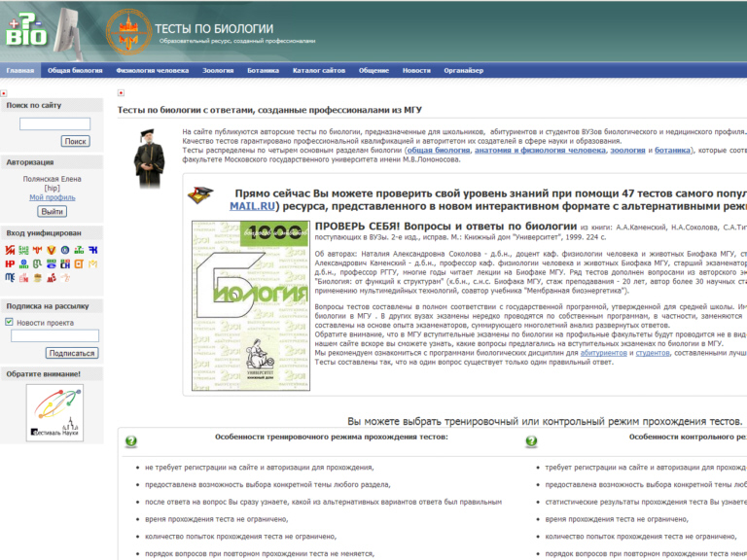The image size is (747, 560).
Task: Click the pink EM login icon
Action: [23, 278]
